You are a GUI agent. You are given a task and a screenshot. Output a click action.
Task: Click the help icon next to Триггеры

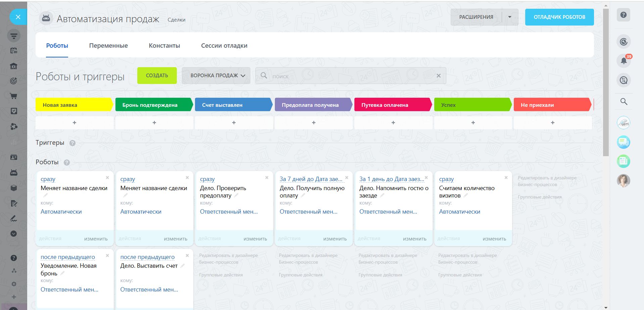point(72,143)
